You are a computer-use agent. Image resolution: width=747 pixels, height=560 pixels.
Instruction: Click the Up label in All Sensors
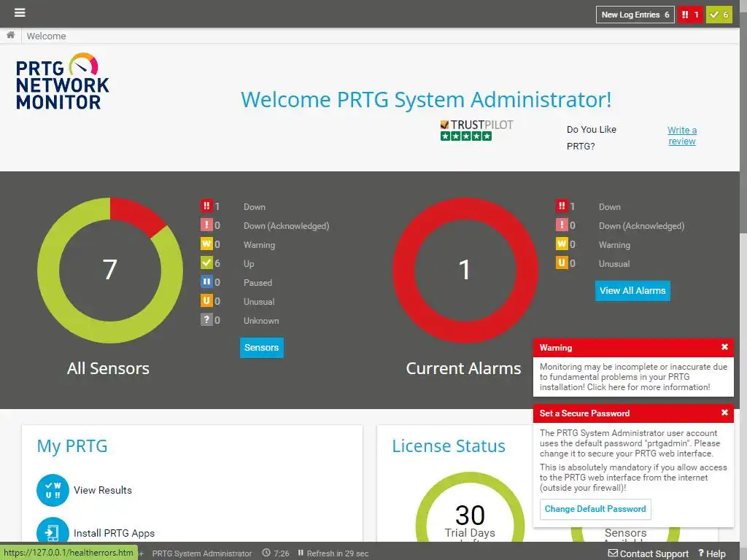tap(249, 264)
